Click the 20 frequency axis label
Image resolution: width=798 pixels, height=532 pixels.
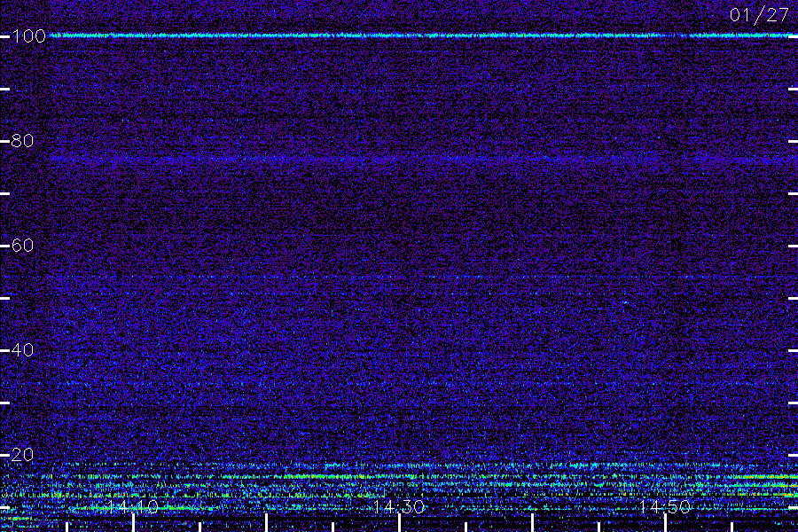22,455
